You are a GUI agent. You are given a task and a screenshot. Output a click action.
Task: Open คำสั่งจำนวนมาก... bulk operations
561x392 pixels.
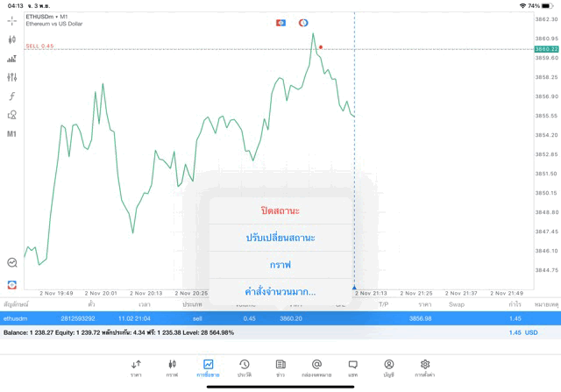(x=280, y=291)
